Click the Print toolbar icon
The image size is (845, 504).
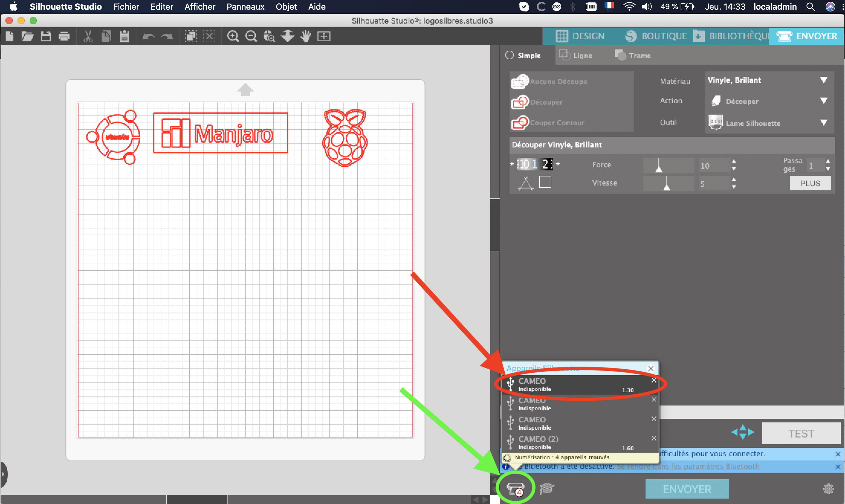tap(64, 36)
